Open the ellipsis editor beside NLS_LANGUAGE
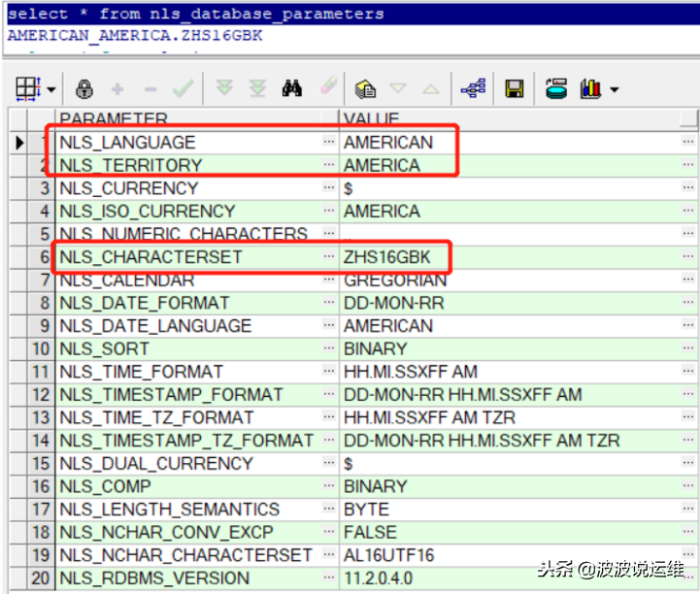The width and height of the screenshot is (700, 594). [x=329, y=142]
